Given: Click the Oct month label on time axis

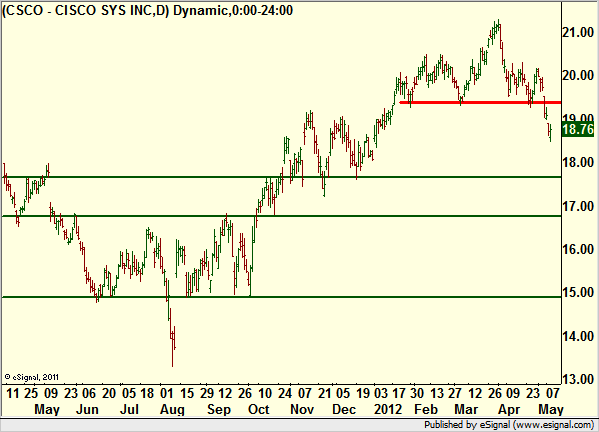Looking at the screenshot, I should pyautogui.click(x=259, y=409).
